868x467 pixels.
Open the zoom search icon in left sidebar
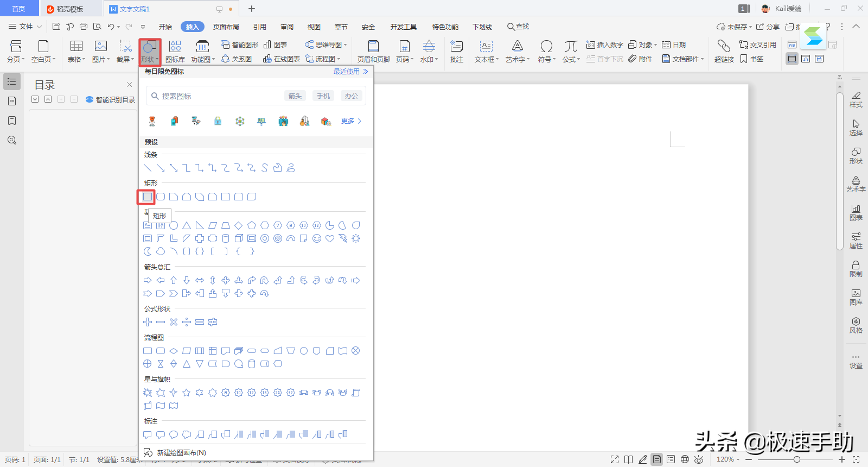pos(12,140)
